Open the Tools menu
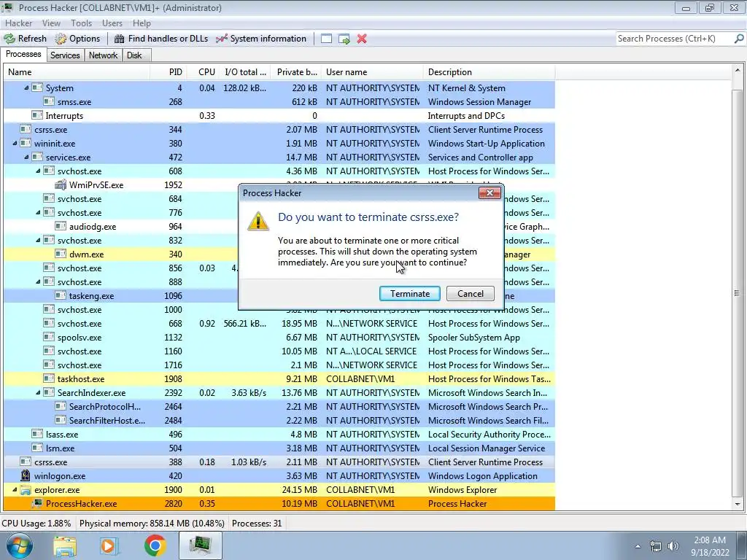This screenshot has height=560, width=747. (x=81, y=23)
